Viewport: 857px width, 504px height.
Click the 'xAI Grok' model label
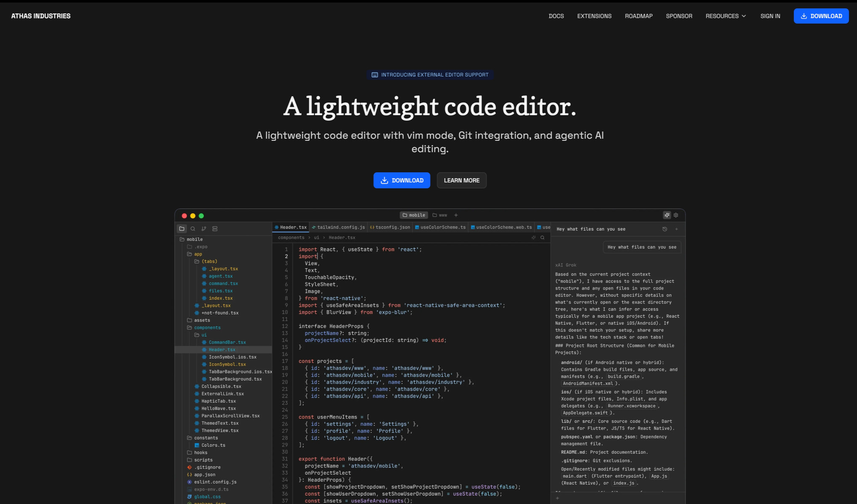[x=566, y=265]
